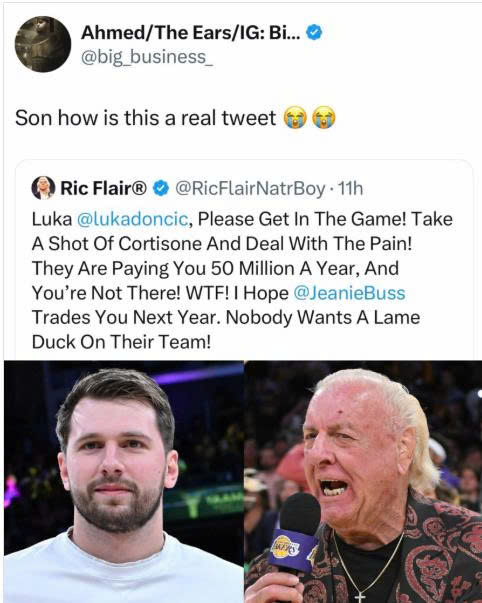Click the 'Lame Duck On Their Team!' line

226,330
